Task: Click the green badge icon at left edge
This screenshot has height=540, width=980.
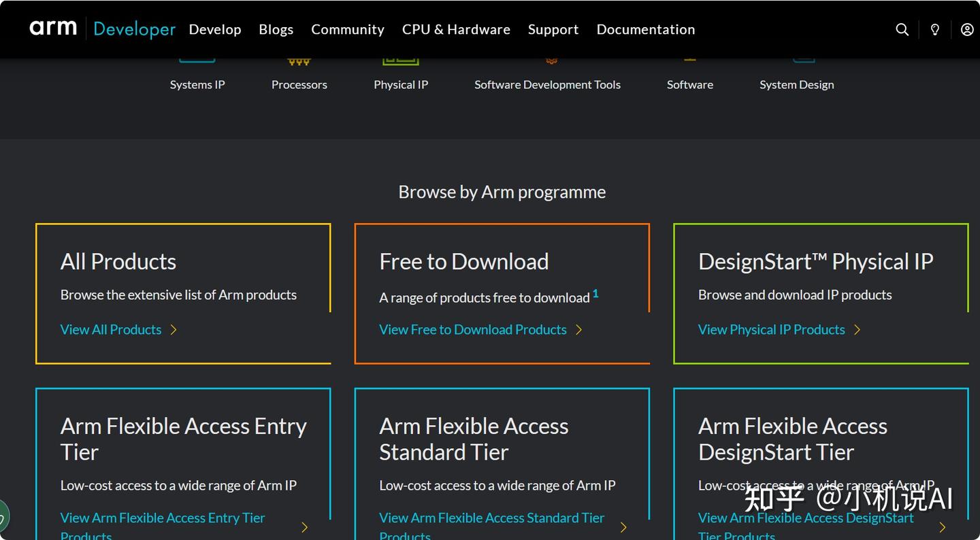Action: click(3, 516)
